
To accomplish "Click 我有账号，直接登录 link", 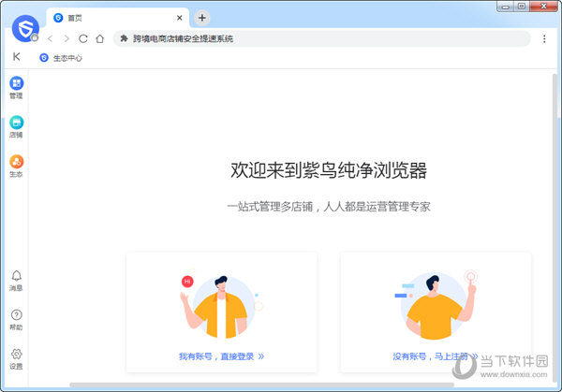I will [x=221, y=356].
